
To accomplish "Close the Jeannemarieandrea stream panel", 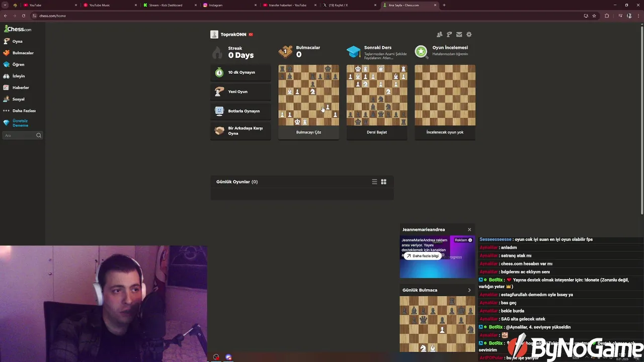I will click(x=469, y=230).
